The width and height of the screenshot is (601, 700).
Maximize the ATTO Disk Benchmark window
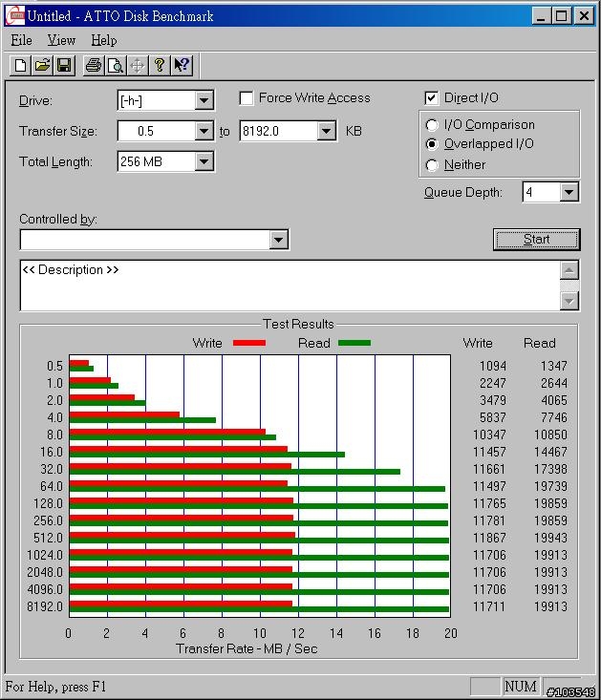coord(561,16)
